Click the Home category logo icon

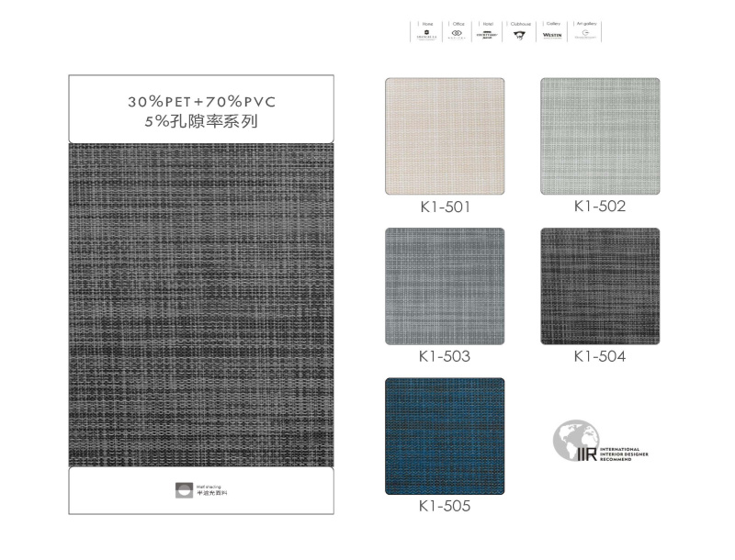tap(427, 35)
